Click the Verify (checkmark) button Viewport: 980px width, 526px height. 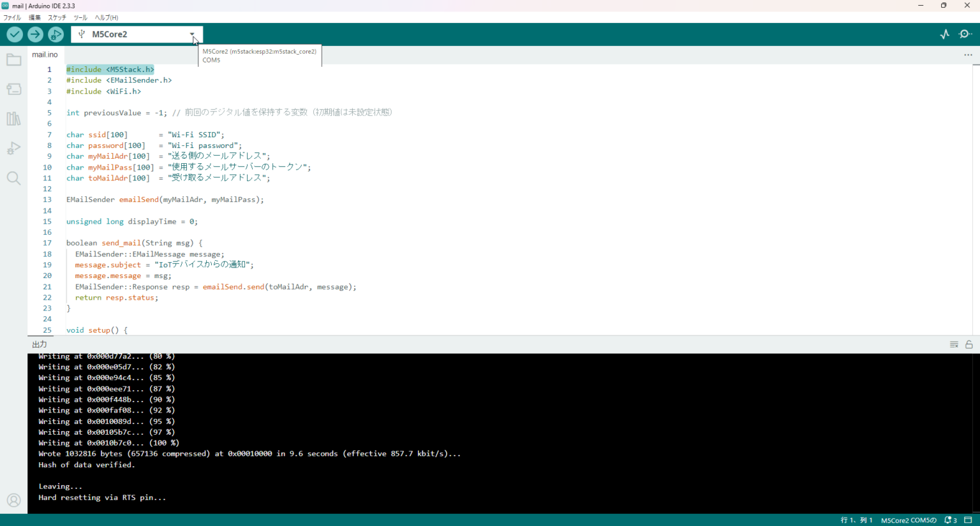(14, 34)
